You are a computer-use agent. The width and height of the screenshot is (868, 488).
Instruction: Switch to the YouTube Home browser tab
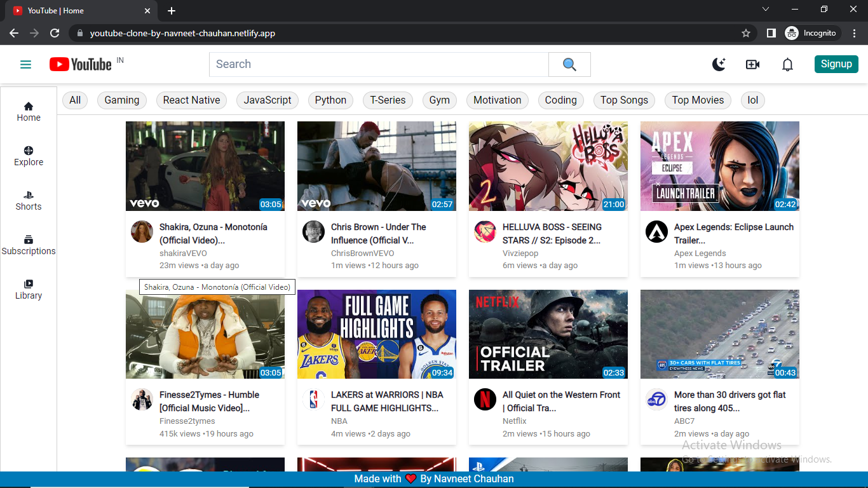click(x=76, y=10)
